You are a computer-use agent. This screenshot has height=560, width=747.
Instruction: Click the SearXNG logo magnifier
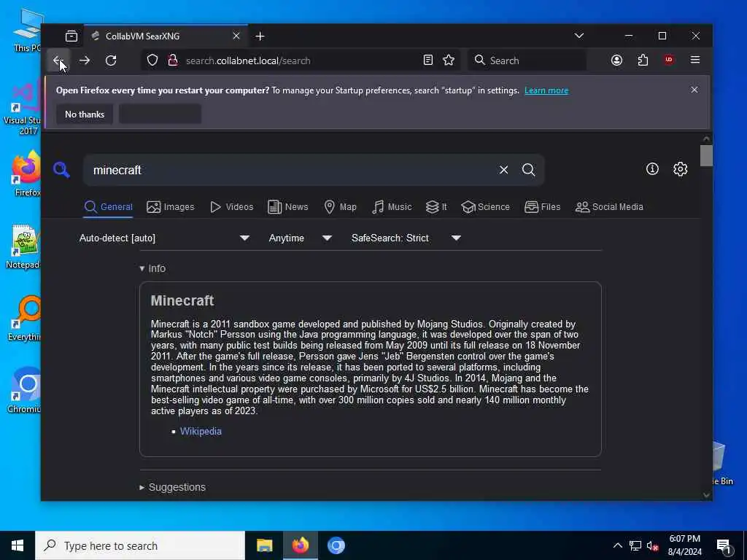point(61,169)
